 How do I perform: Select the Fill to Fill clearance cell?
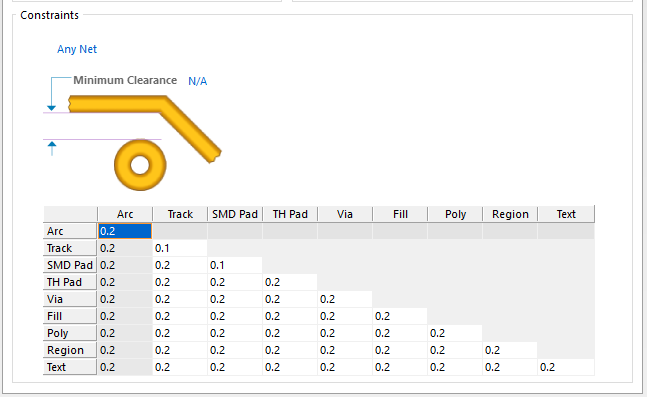click(400, 316)
